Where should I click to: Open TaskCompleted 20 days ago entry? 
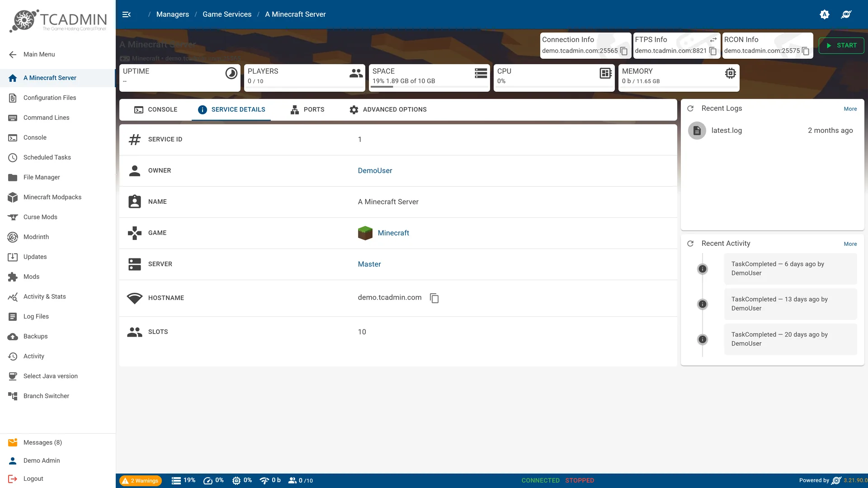[790, 339]
